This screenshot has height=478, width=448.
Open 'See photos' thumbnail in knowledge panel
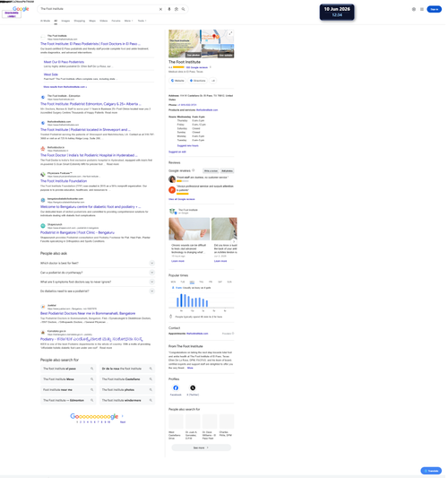tap(185, 44)
